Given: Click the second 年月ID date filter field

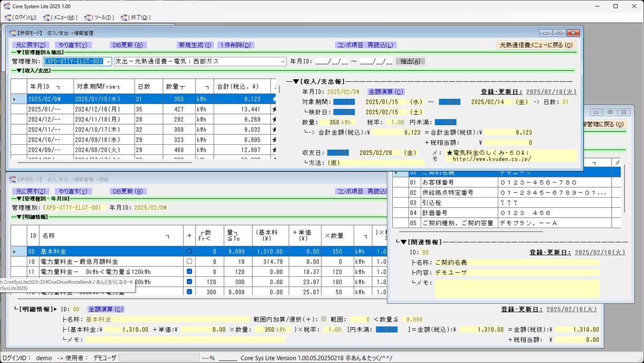Looking at the screenshot, I should [376, 61].
